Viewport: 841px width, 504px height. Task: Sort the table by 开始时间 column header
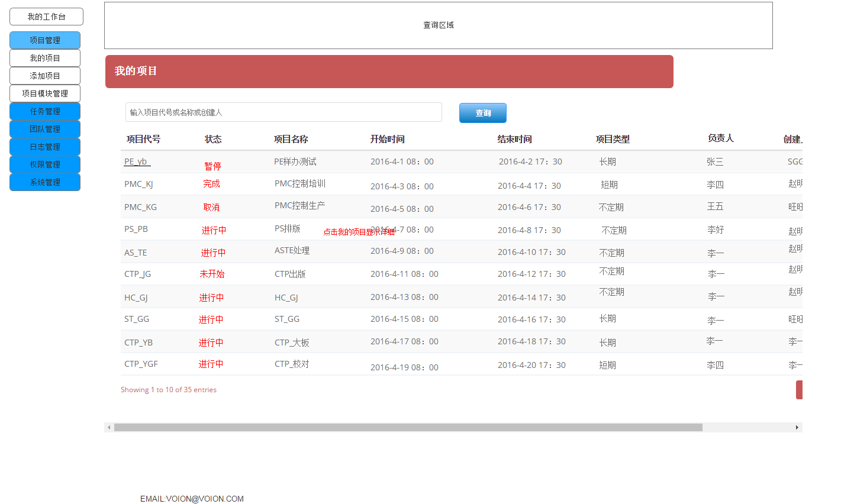click(x=387, y=139)
